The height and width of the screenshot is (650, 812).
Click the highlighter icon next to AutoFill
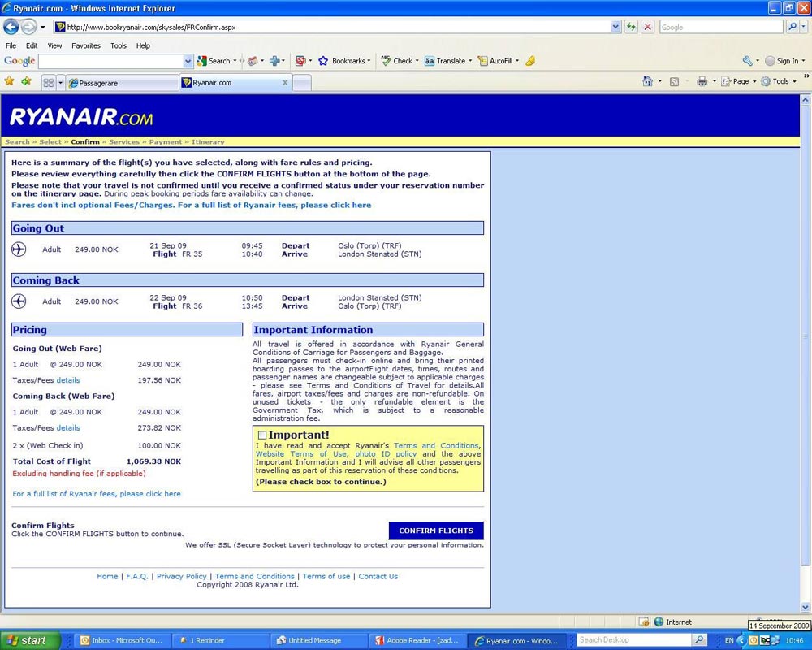[x=530, y=61]
